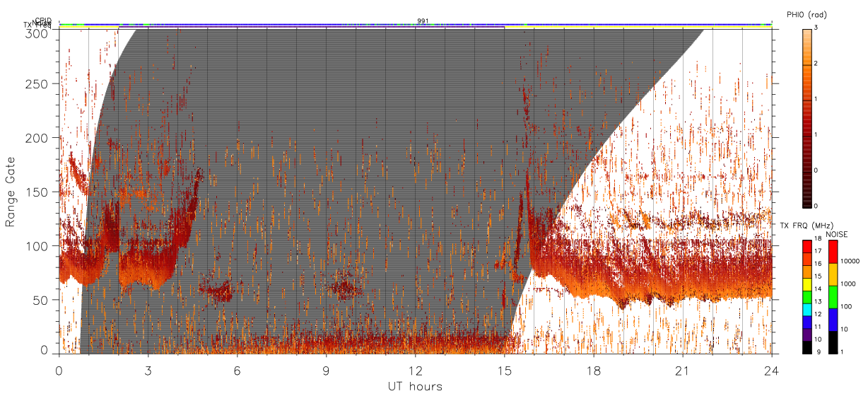Click the UT hours axis label
The height and width of the screenshot is (401, 868).
[x=415, y=386]
